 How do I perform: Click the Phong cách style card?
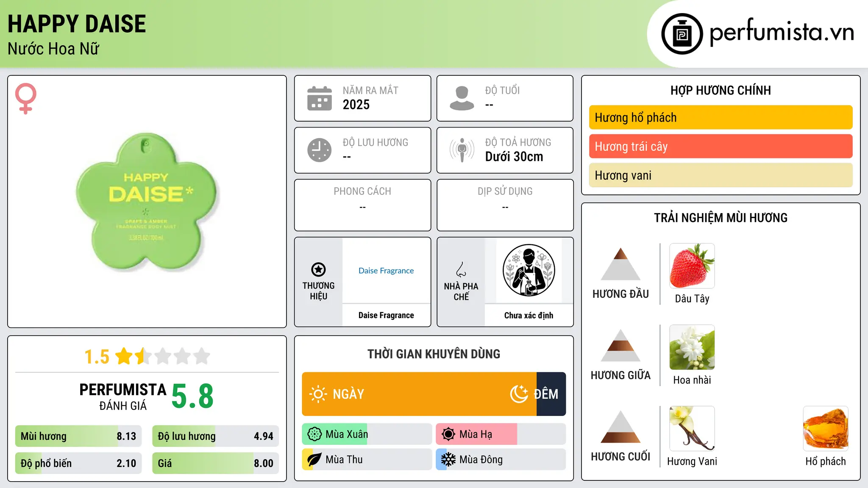pos(363,205)
